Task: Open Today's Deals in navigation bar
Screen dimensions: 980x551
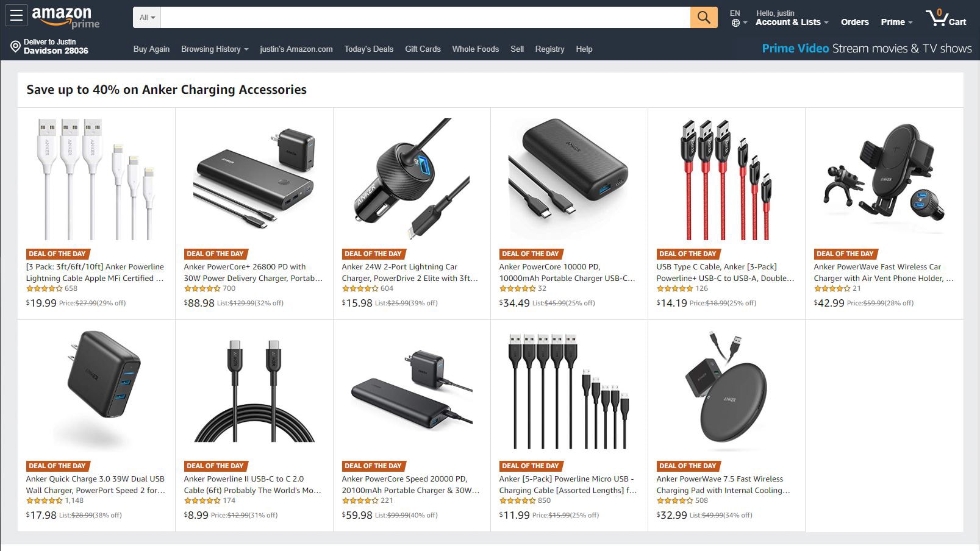Action: (x=369, y=49)
